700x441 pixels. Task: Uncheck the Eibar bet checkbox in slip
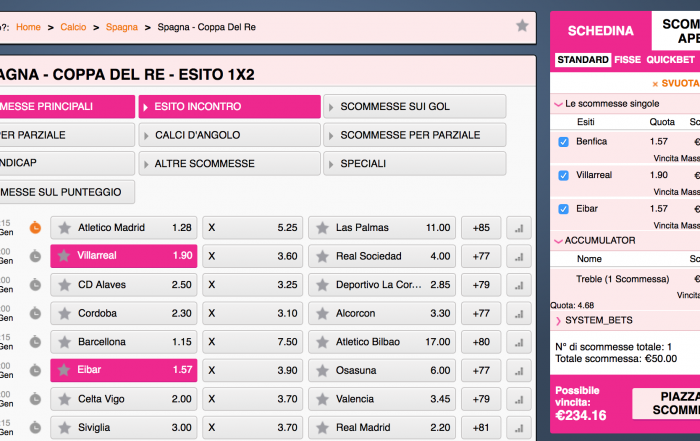563,209
